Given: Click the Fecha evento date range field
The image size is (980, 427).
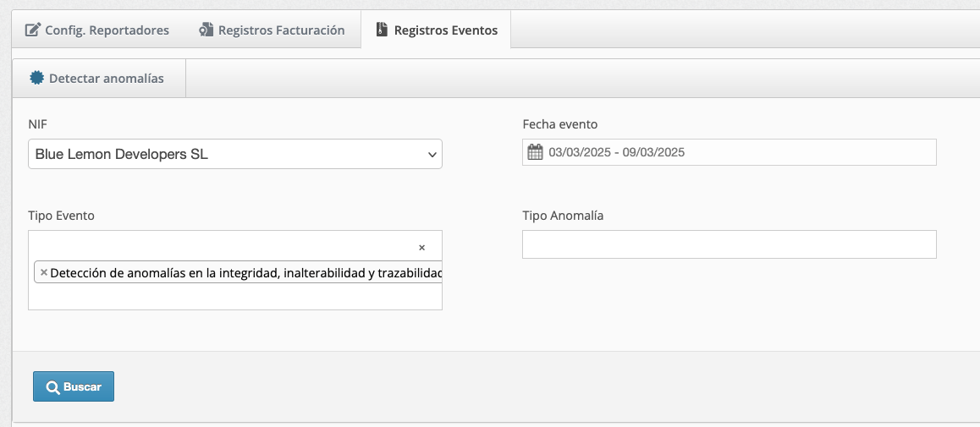Looking at the screenshot, I should point(736,153).
